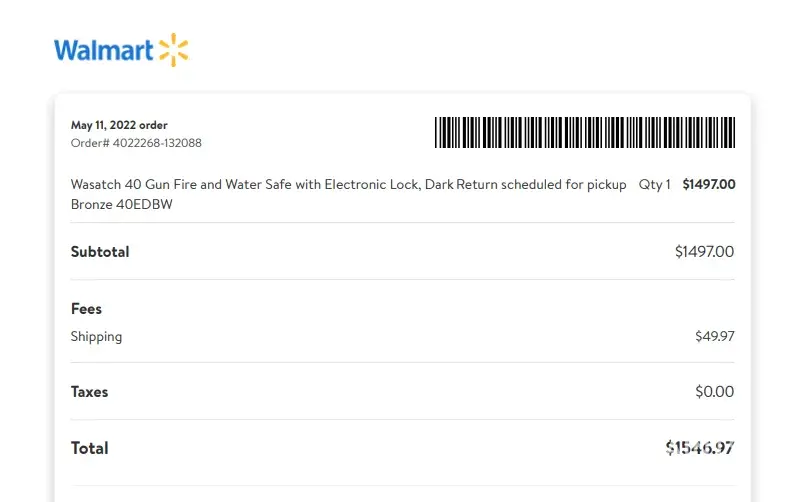This screenshot has width=791, height=502.
Task: Click the Bronze 40EDBW model text
Action: [x=116, y=205]
